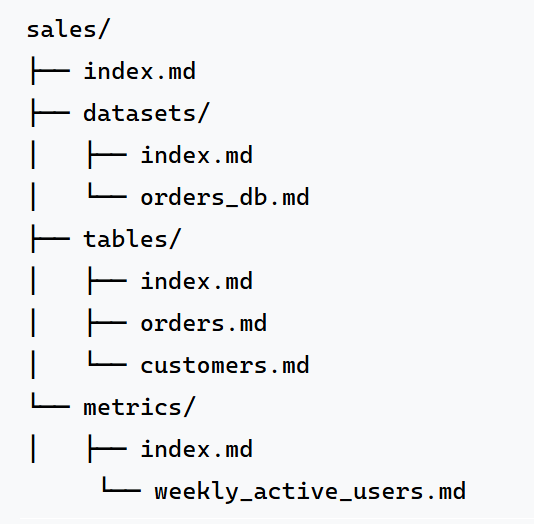Click corner connector beside metrics/
This screenshot has height=524, width=534.
pyautogui.click(x=50, y=400)
